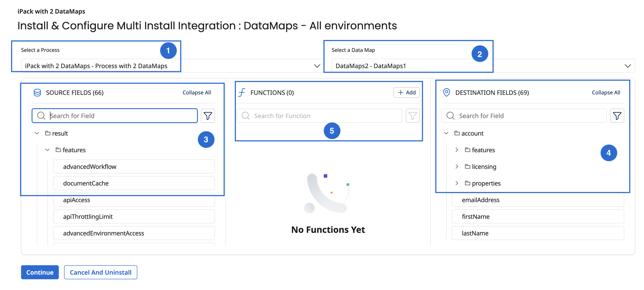
Task: Open the Select a Data Map dropdown
Action: click(x=627, y=66)
